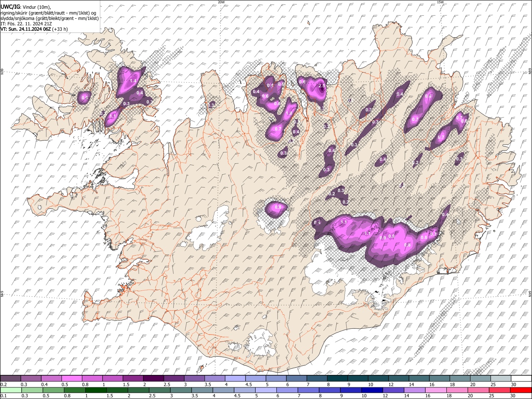Screen dimensions: 532x399
Task: Click the '2.5' precipitation value on the map
Action: [322, 86]
